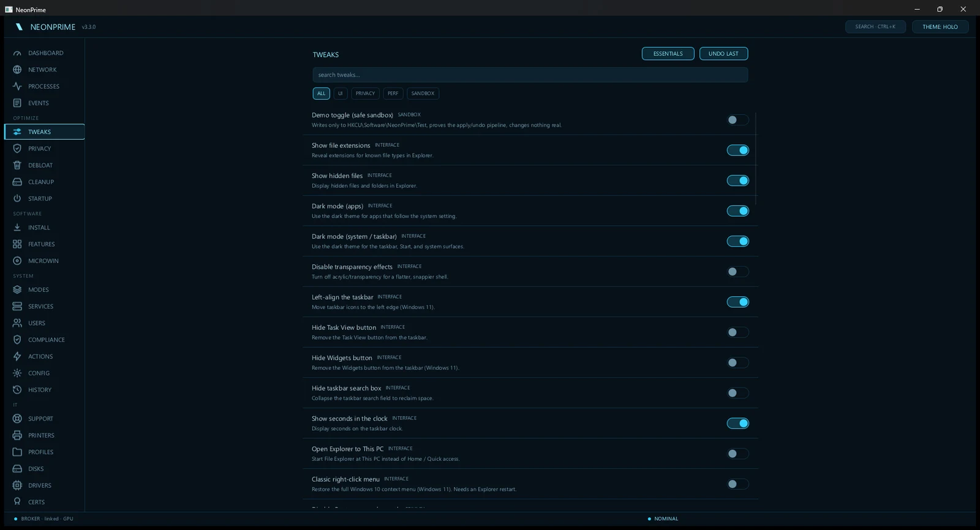Open the THEME: HOLO selector
The image size is (980, 530).
[x=940, y=27]
